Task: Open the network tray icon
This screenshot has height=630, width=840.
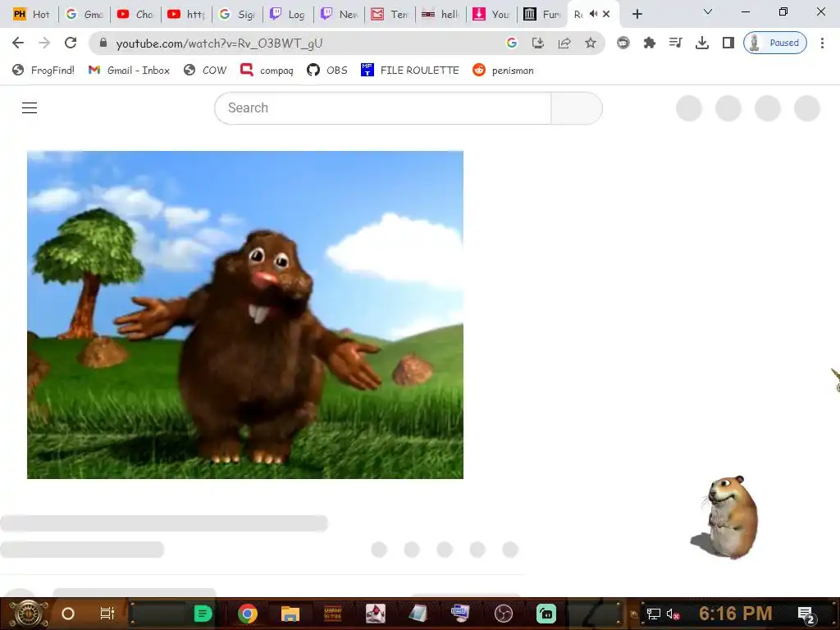Action: (654, 614)
